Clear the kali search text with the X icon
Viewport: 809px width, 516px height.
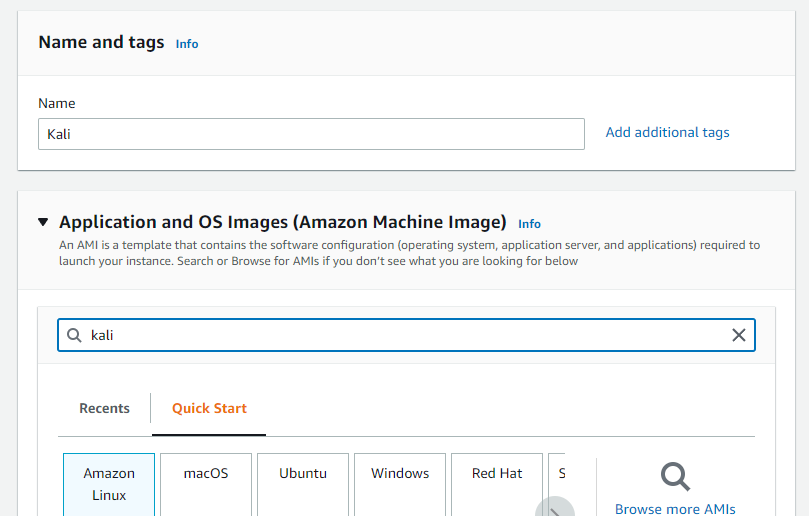coord(738,335)
